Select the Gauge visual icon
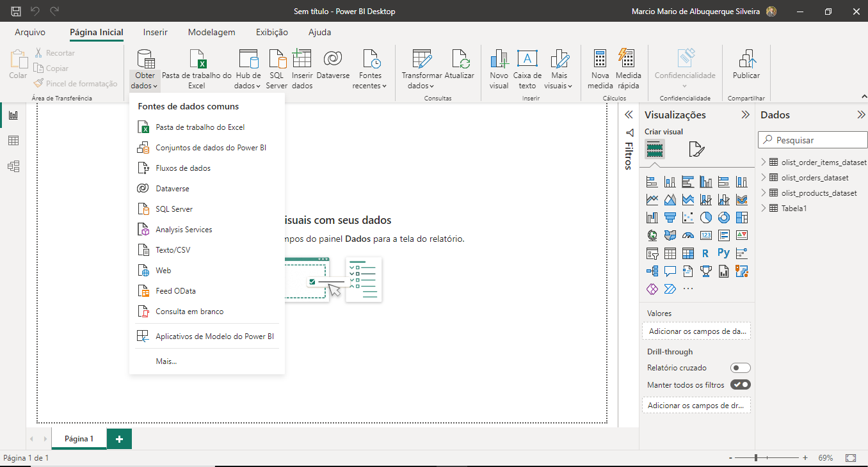Viewport: 868px width, 467px height. coord(688,235)
